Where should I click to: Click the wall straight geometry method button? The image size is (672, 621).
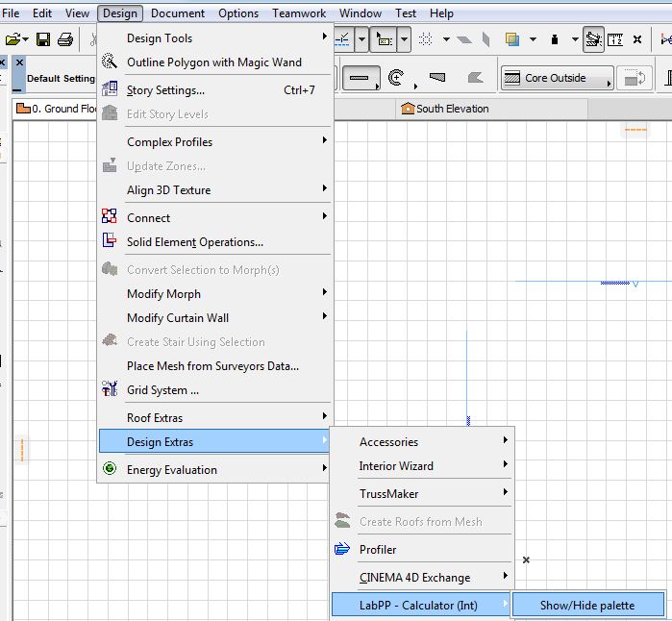pos(361,78)
